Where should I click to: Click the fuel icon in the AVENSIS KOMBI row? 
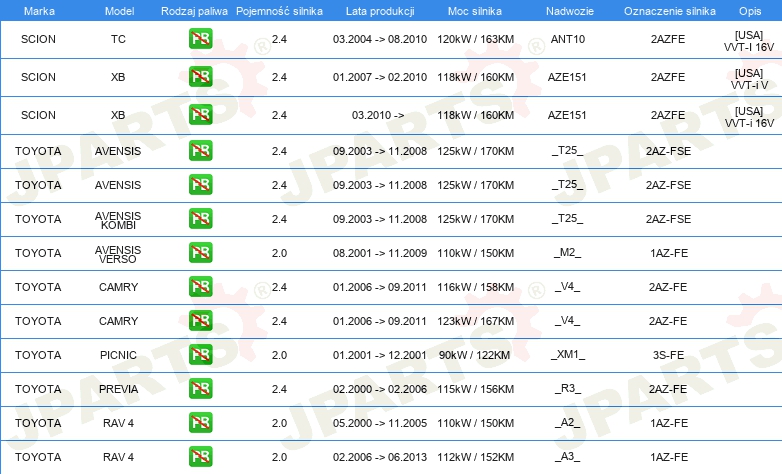[200, 219]
